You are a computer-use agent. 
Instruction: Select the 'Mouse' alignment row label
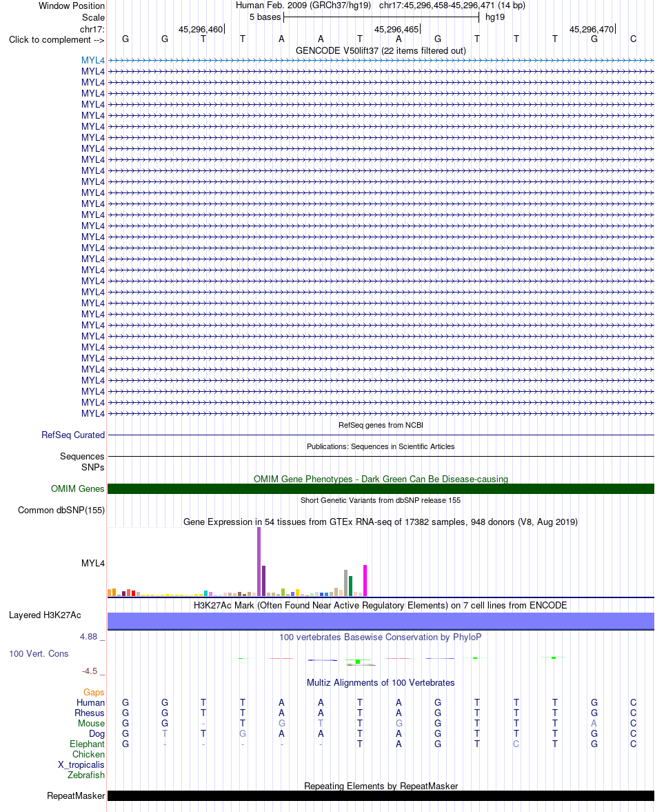point(91,724)
